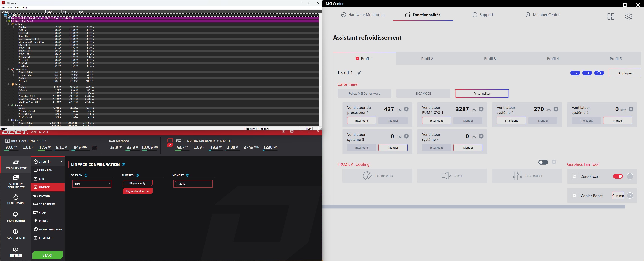
Task: Select Physical and virtual threads option
Action: click(137, 191)
